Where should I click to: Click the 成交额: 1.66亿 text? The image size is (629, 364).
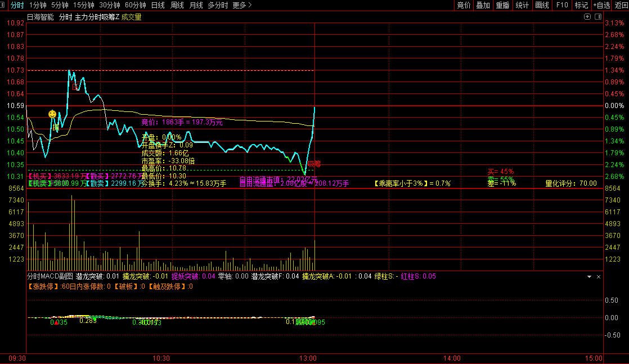coord(165,153)
